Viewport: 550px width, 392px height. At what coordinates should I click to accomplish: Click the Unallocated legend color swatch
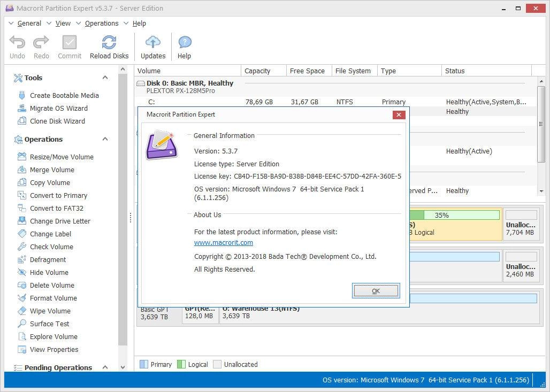click(217, 364)
